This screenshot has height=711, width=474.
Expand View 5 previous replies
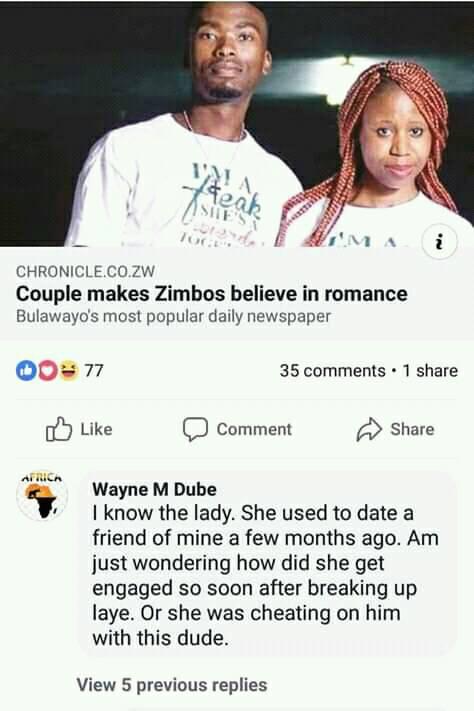pyautogui.click(x=172, y=685)
